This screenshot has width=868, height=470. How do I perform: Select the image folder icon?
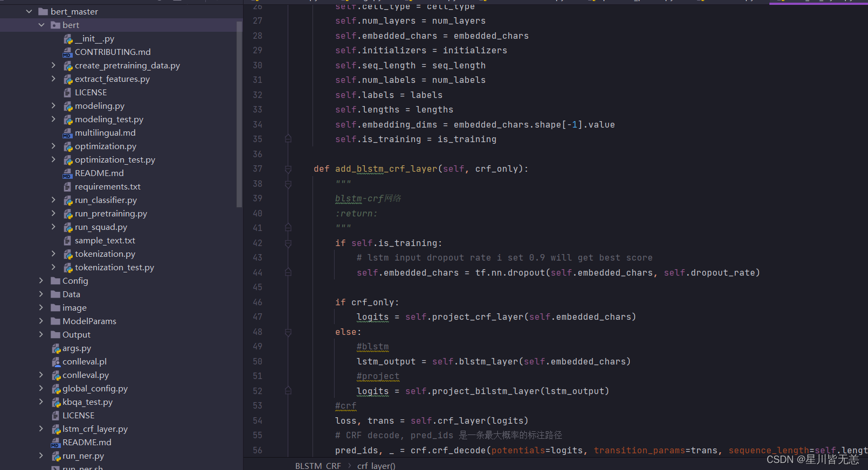pos(55,307)
